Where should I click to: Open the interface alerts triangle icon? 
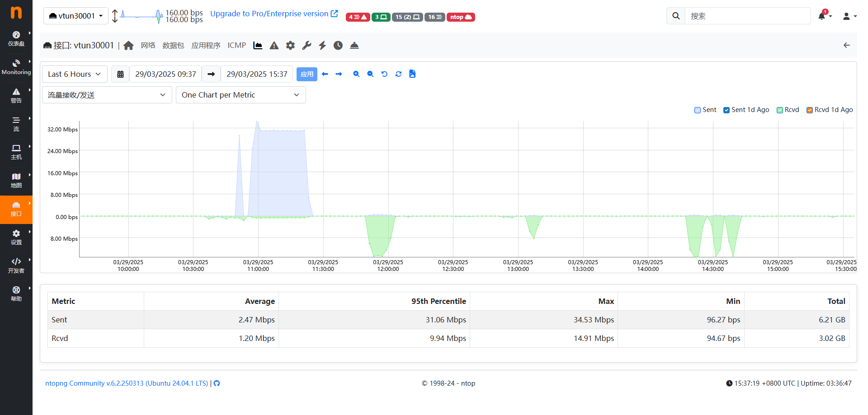click(x=274, y=45)
